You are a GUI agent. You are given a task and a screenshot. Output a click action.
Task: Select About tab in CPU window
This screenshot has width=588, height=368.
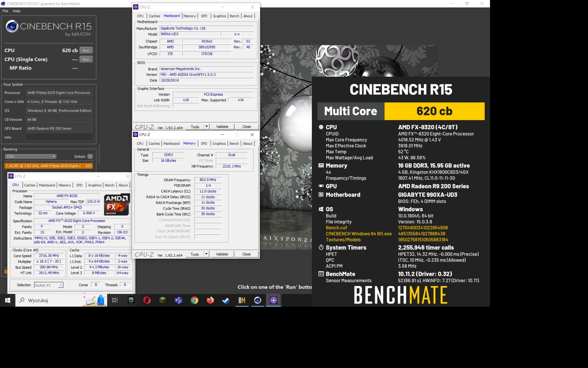123,185
